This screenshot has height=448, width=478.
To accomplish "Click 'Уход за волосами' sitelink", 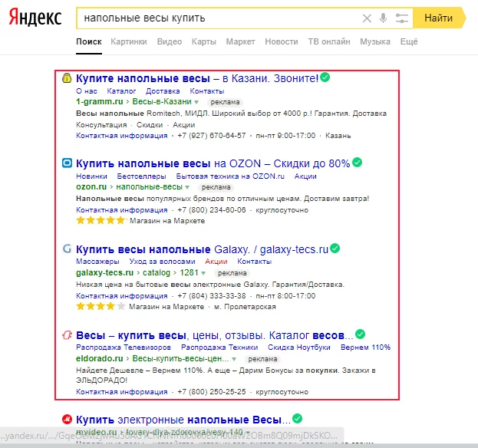I will [162, 261].
